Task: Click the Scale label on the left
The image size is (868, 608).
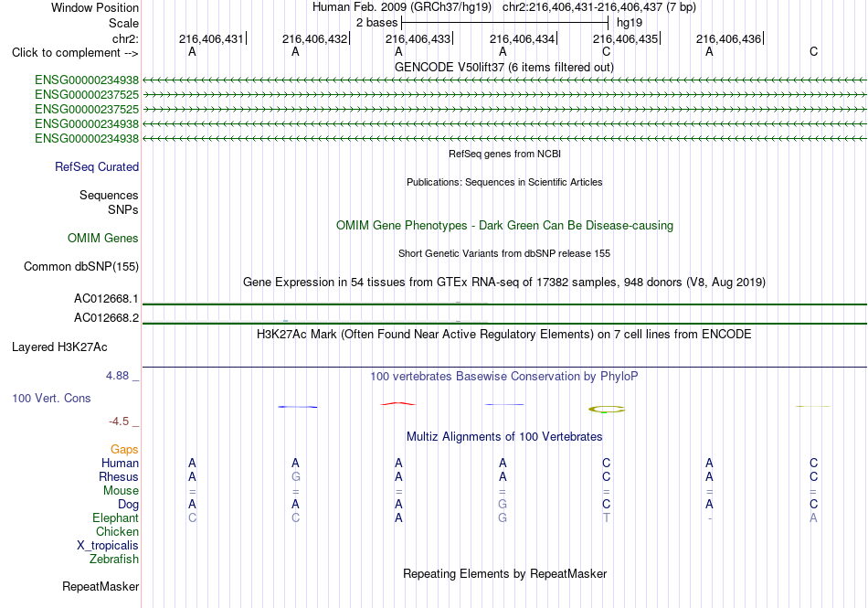Action: point(123,23)
